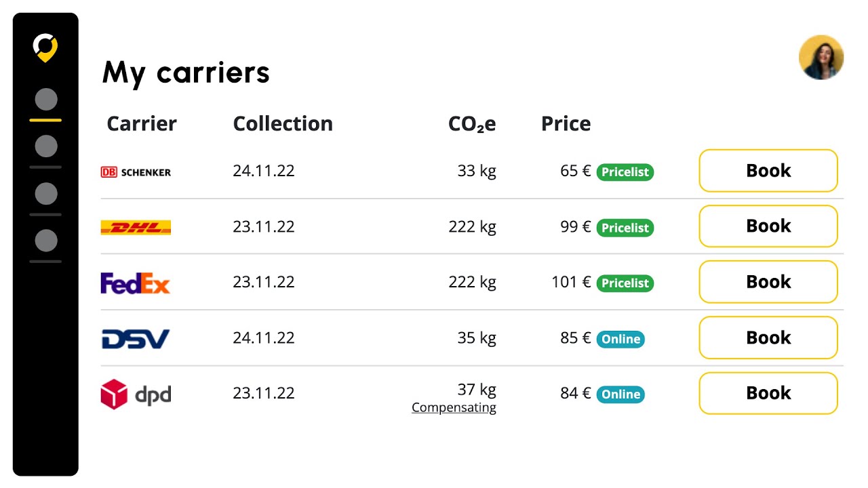Click the DSV carrier logo

point(135,338)
